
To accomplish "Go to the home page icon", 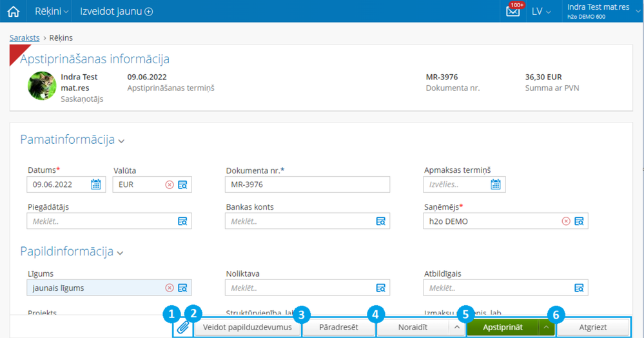I will tap(13, 12).
